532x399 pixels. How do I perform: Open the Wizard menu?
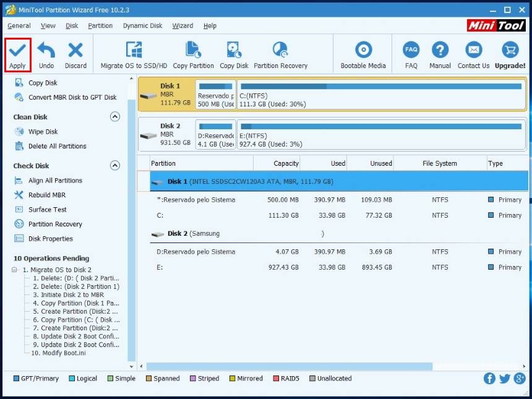pos(182,26)
